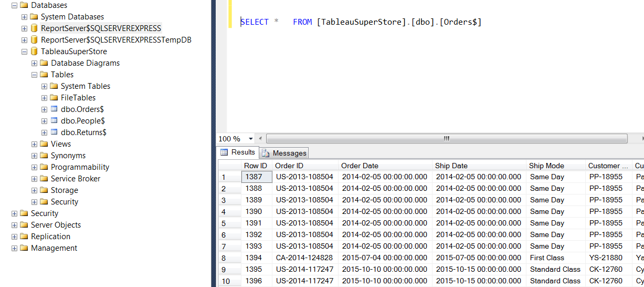Click the System Tables folder icon
The width and height of the screenshot is (644, 287).
(x=54, y=86)
